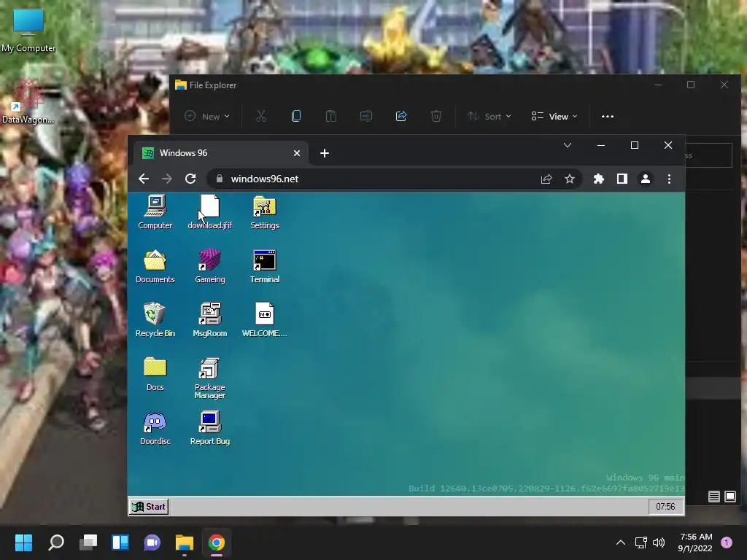
Task: Open the Settings shortcut in Windows 96
Action: (x=264, y=211)
